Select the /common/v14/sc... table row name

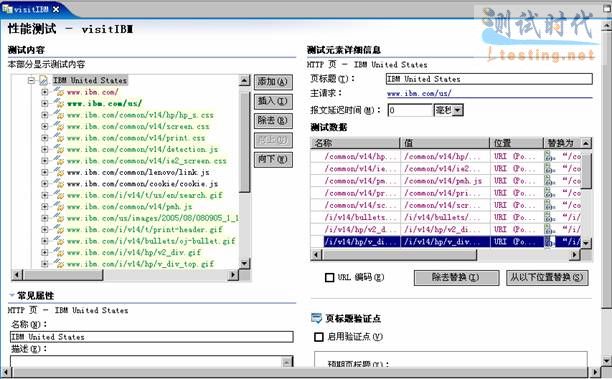click(360, 205)
